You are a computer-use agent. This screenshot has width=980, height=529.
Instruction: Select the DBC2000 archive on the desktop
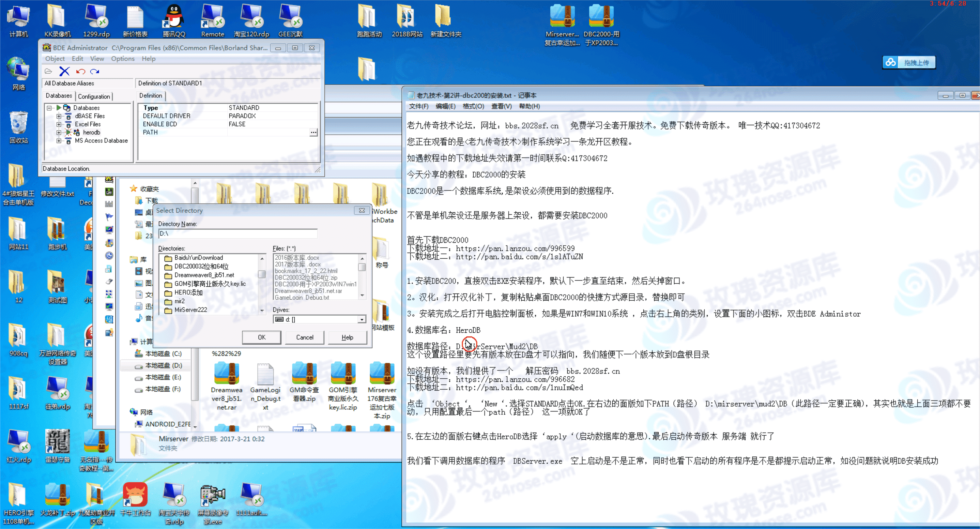[x=601, y=25]
